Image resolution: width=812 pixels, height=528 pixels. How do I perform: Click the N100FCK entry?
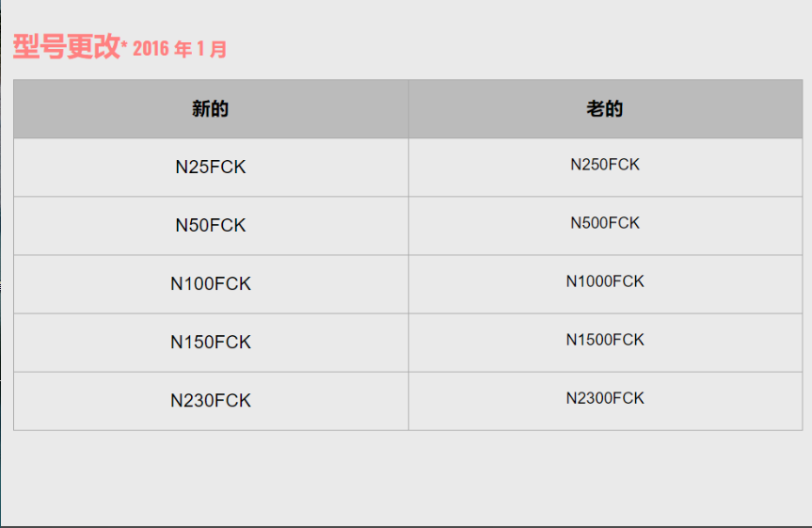[211, 284]
